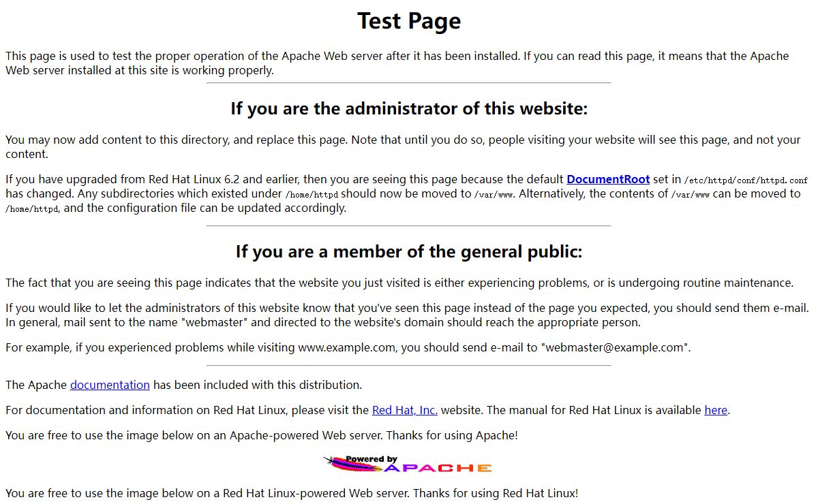Follow the Apache documentation link
Viewport: 818px width, 504px height.
click(110, 385)
